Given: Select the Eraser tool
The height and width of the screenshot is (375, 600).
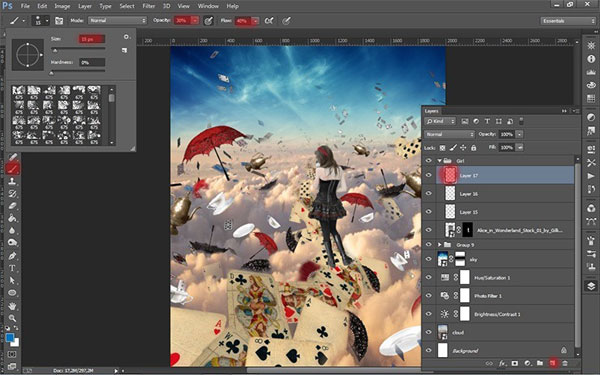Looking at the screenshot, I should point(12,205).
